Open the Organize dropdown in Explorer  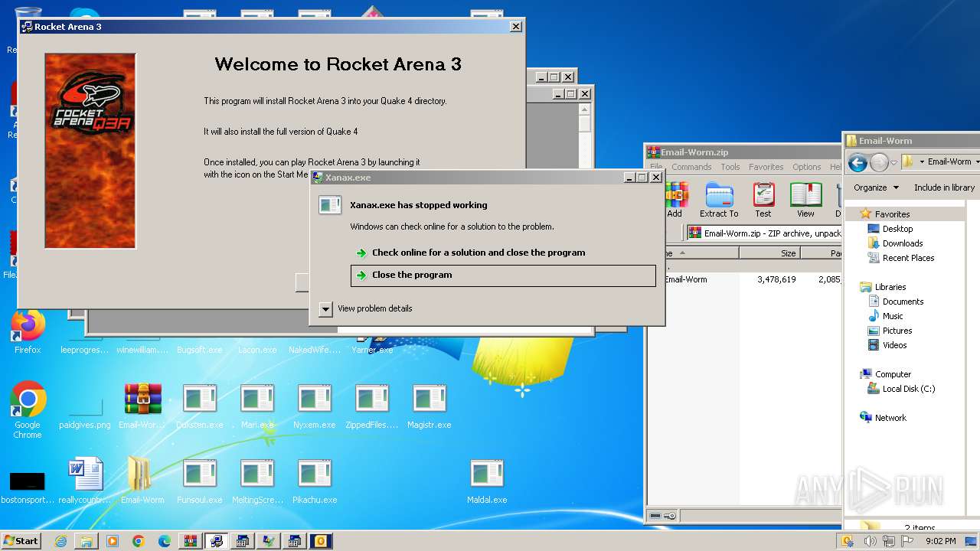click(x=875, y=187)
